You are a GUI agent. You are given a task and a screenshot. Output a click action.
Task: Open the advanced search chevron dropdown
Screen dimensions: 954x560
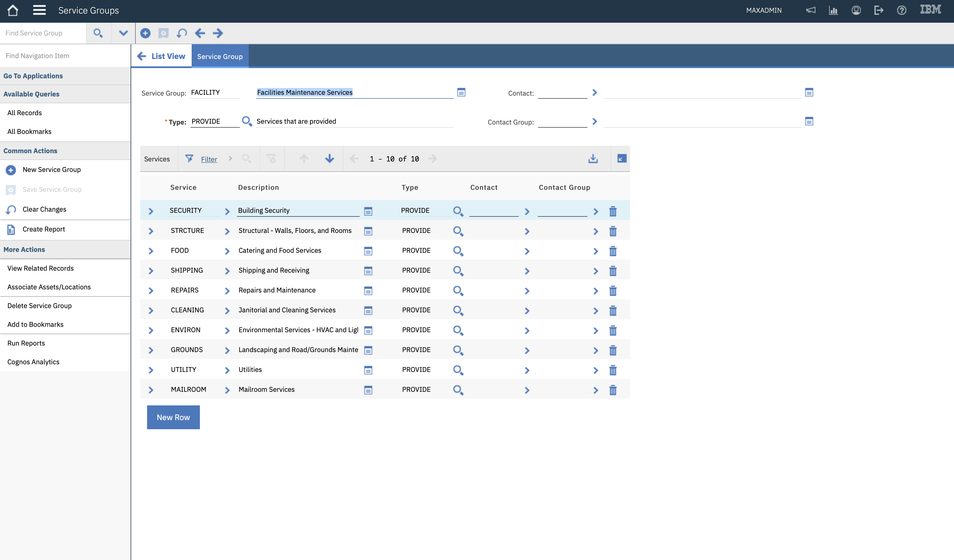pyautogui.click(x=123, y=33)
